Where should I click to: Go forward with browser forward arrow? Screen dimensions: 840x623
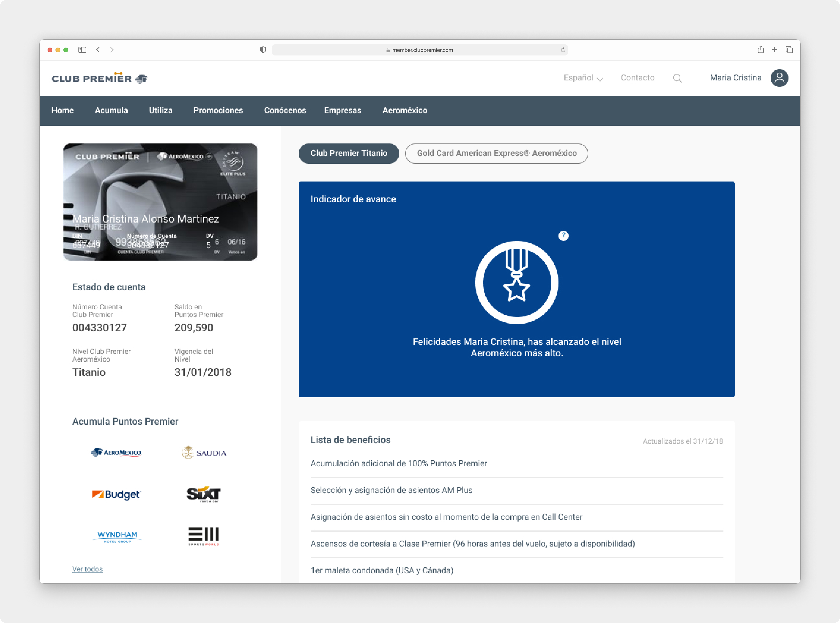pyautogui.click(x=112, y=50)
